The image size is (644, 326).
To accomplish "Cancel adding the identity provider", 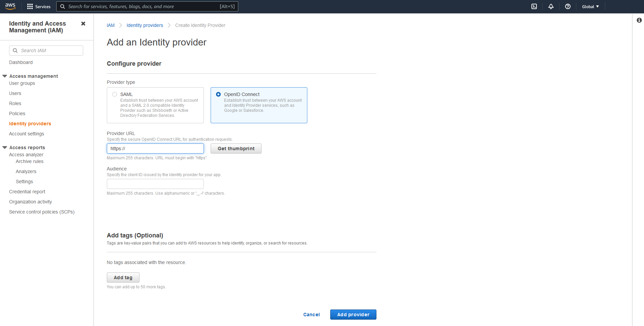I will (311, 315).
